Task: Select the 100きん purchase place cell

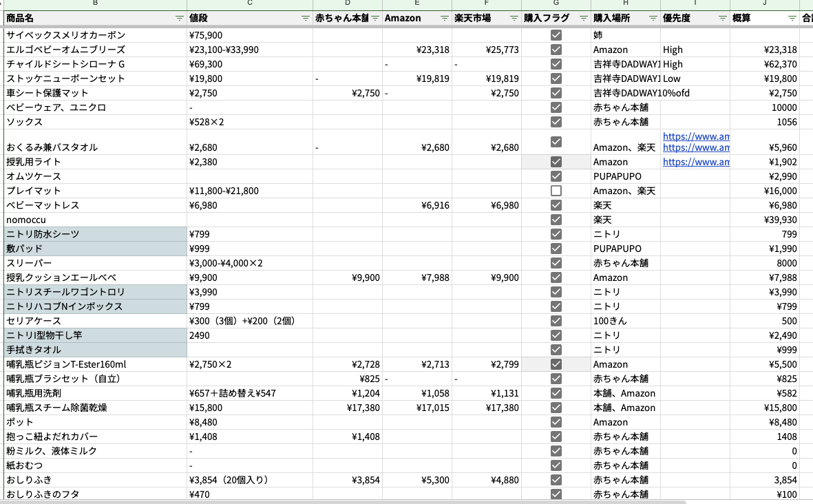Action: [626, 321]
